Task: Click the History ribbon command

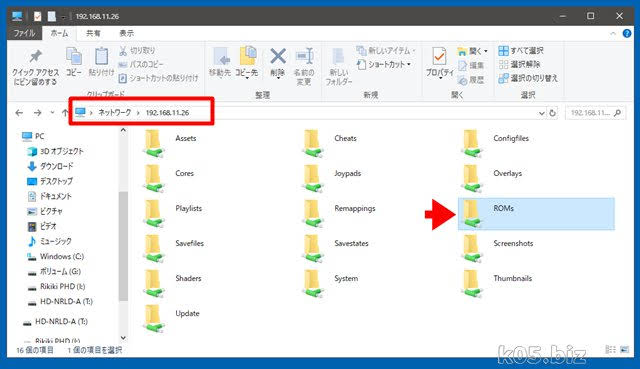Action: [x=471, y=80]
